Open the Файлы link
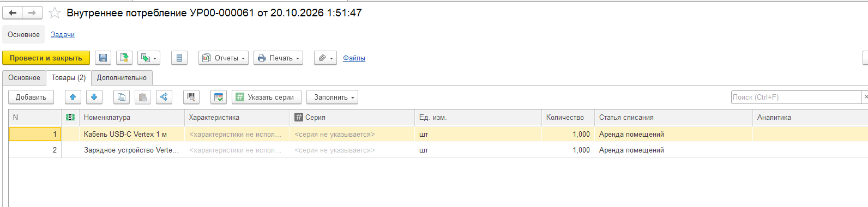868x207 pixels. coord(354,58)
